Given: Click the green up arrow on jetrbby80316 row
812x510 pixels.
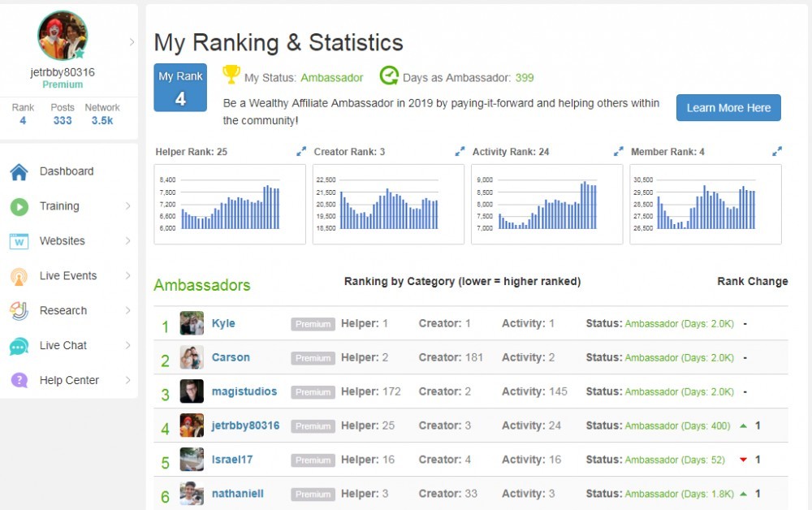Looking at the screenshot, I should [743, 426].
